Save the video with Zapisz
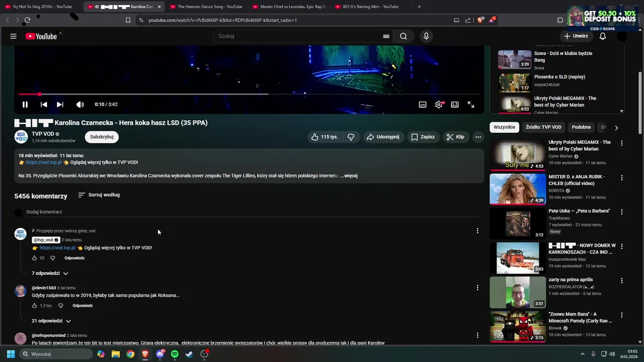The image size is (644, 362). click(x=423, y=137)
